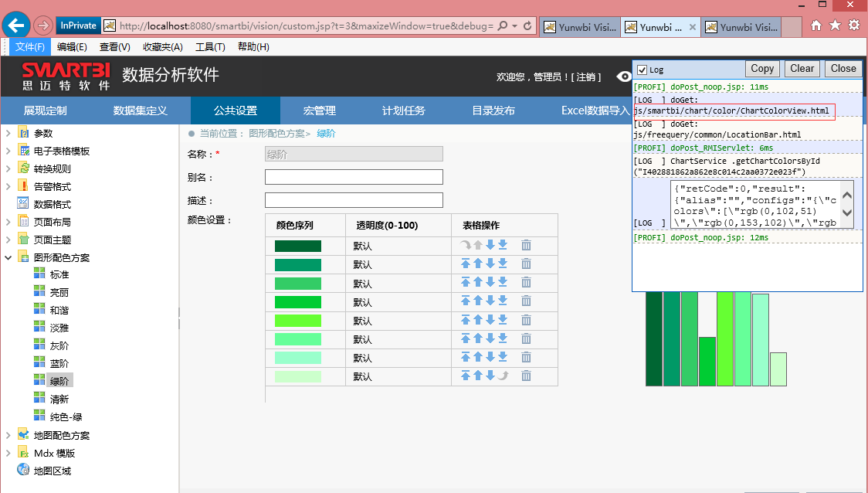Click the 描述 input field
This screenshot has width=868, height=493.
(354, 200)
